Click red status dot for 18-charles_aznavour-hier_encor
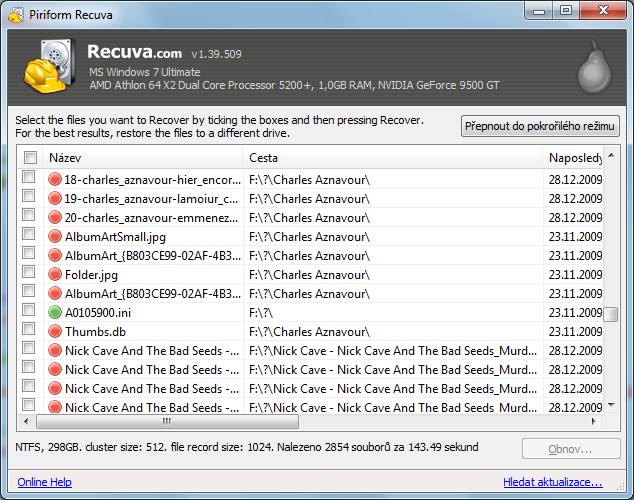Screen dimensions: 635x500 pos(55,179)
